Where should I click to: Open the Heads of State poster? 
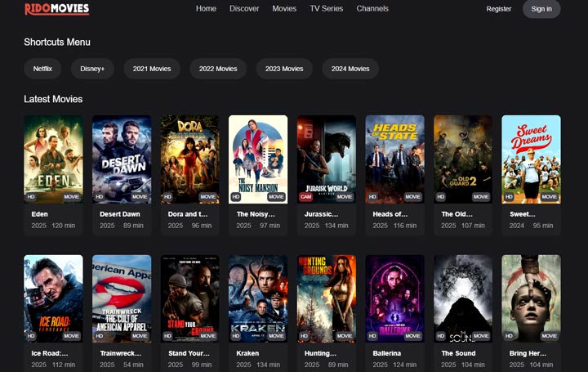[x=395, y=159]
